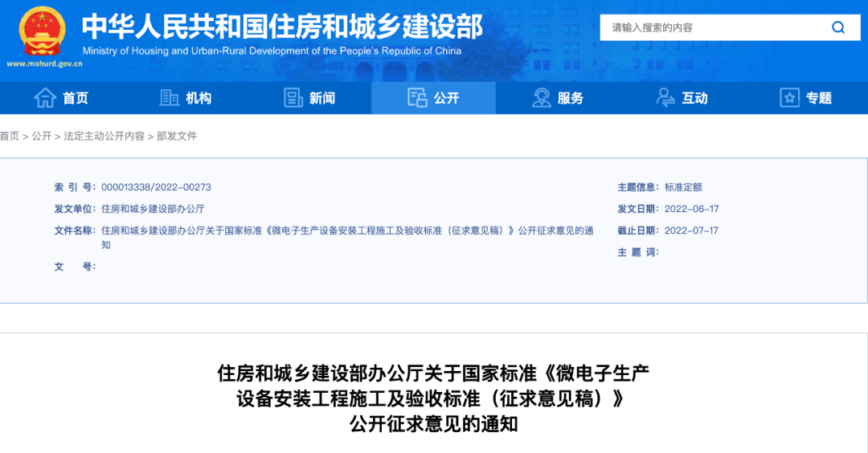Focus the search input field
The image size is (868, 453).
click(x=711, y=27)
